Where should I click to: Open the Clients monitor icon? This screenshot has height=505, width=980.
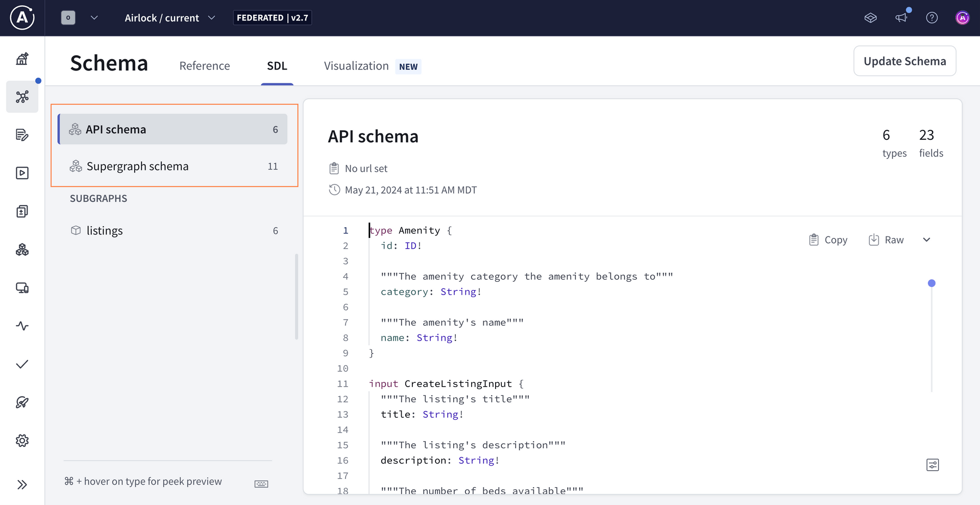(x=22, y=287)
